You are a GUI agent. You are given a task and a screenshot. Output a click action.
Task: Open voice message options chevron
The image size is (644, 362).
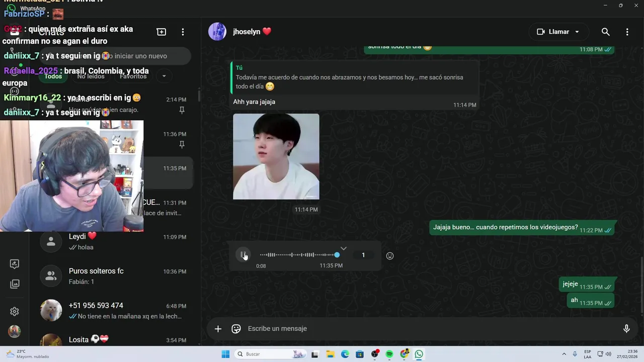343,248
